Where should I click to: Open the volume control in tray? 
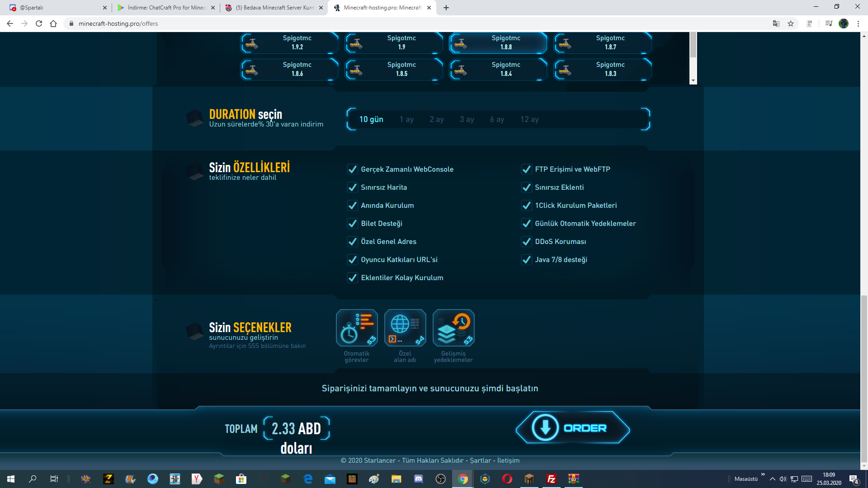coord(783,479)
